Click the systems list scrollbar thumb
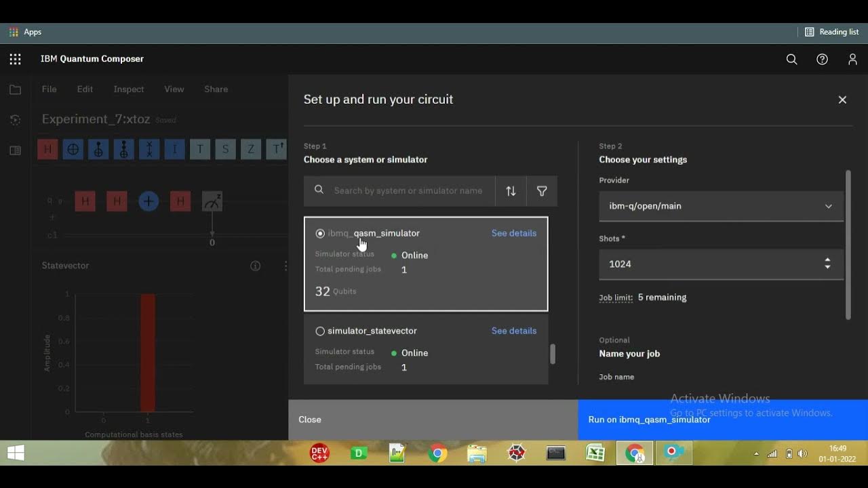Viewport: 868px width, 488px height. coord(553,354)
